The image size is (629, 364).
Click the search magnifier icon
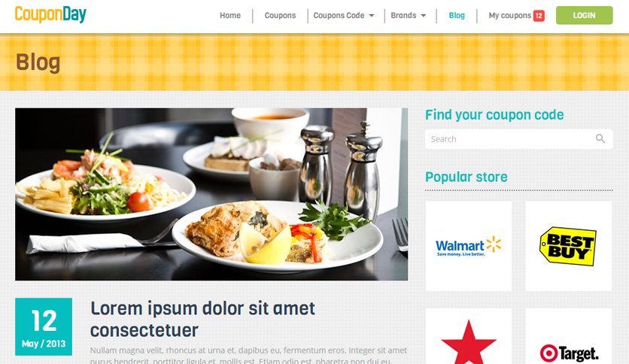pos(600,138)
